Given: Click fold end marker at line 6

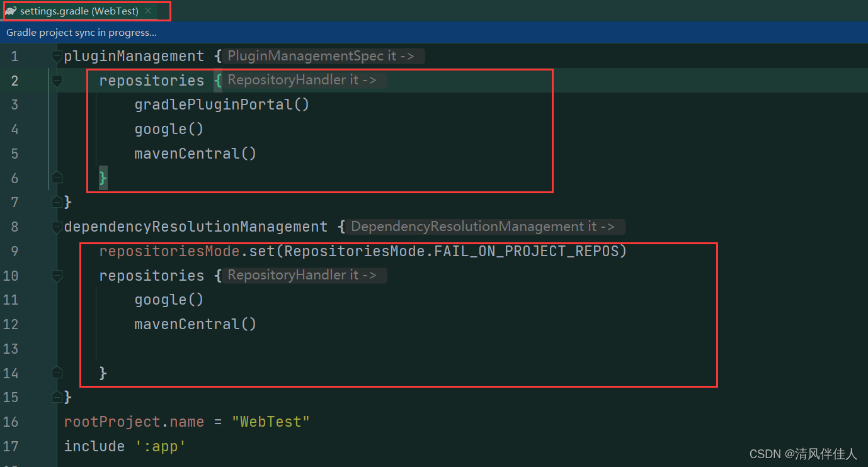Looking at the screenshot, I should tap(57, 178).
